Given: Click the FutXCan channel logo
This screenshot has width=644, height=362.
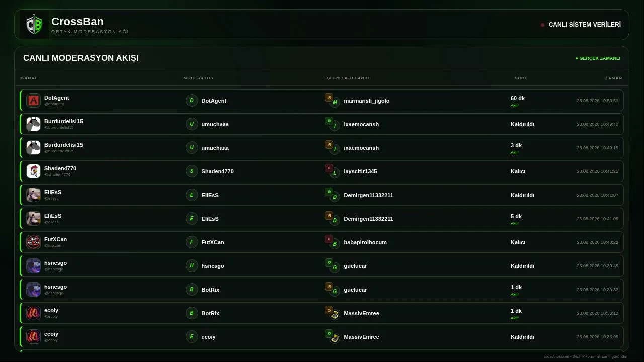Looking at the screenshot, I should [x=33, y=242].
